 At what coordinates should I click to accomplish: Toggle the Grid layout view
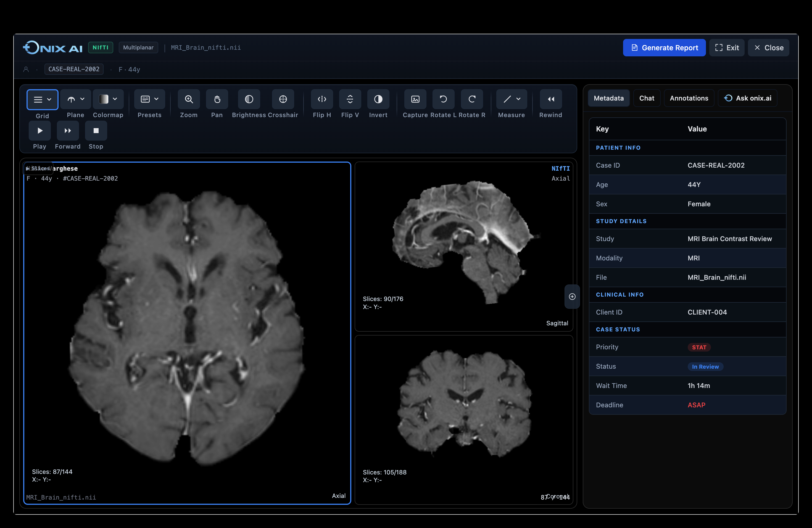[x=42, y=100]
